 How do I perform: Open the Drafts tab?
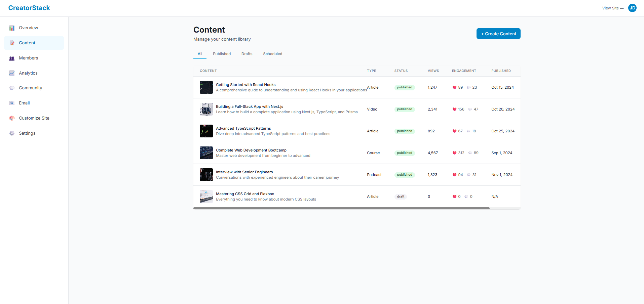pos(247,54)
